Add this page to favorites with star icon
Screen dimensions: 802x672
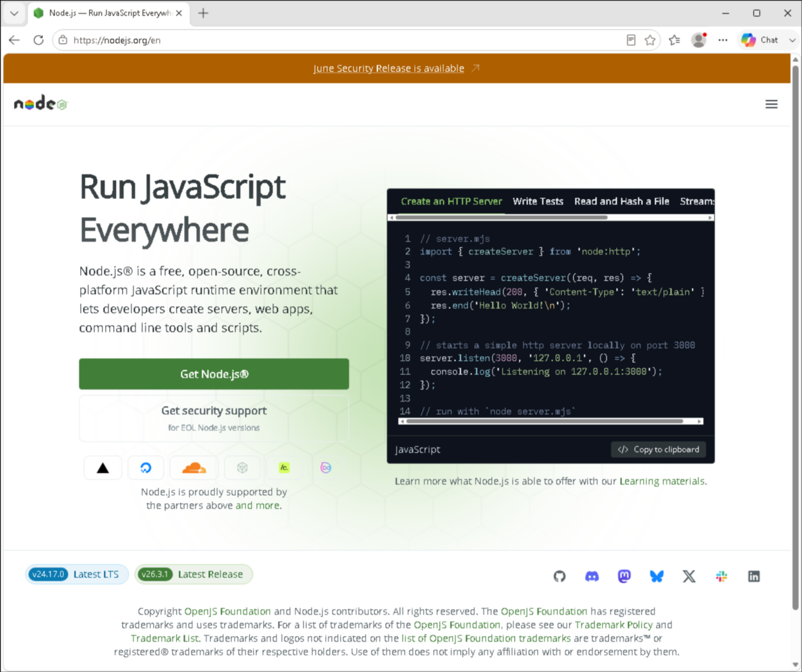(x=650, y=40)
